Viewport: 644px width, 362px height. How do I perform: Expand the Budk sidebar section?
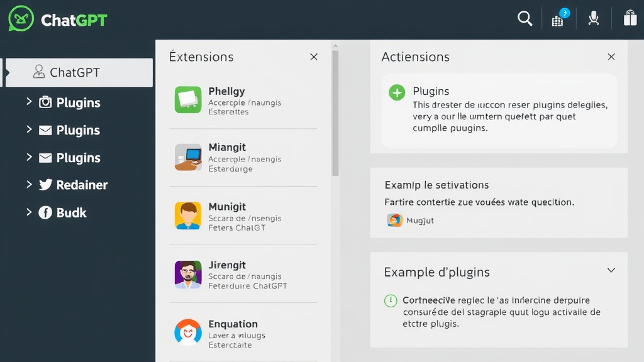point(28,212)
